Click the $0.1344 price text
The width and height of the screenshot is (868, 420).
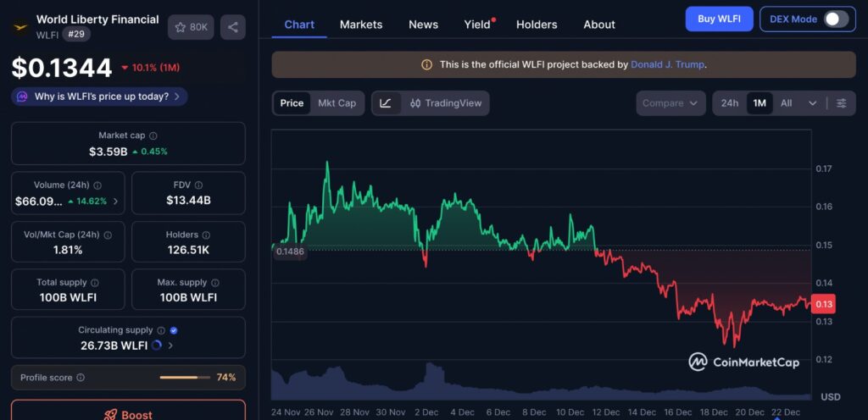coord(62,68)
